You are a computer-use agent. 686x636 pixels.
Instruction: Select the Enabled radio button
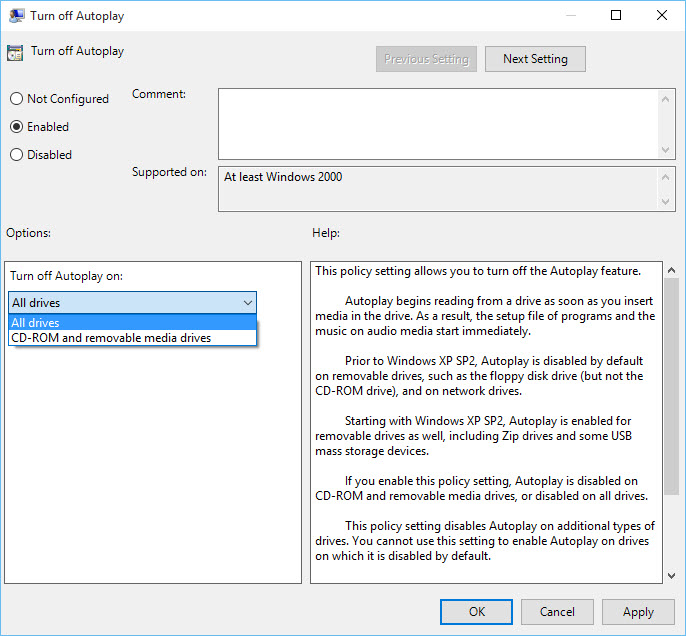16,127
